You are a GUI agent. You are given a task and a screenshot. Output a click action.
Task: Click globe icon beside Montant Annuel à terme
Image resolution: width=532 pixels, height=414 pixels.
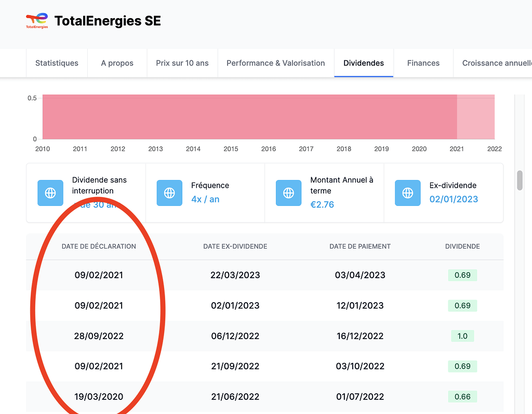pyautogui.click(x=288, y=193)
